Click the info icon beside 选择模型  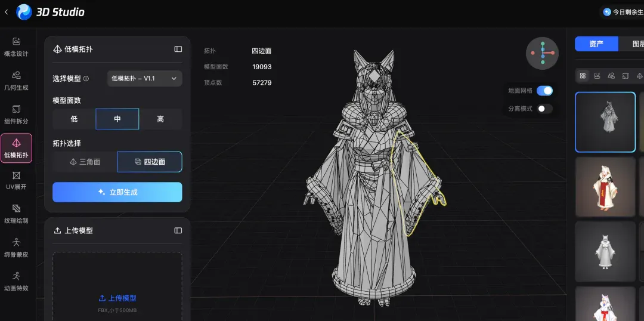(x=86, y=79)
